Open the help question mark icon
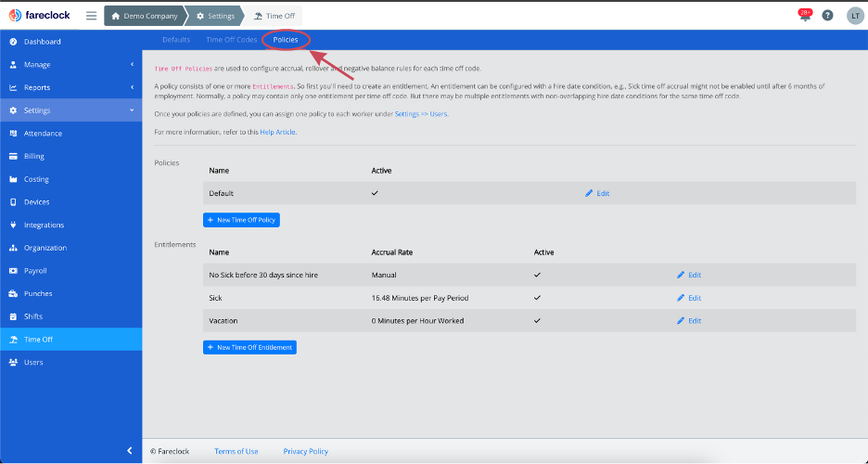Screen dimensions: 868x464 click(827, 16)
